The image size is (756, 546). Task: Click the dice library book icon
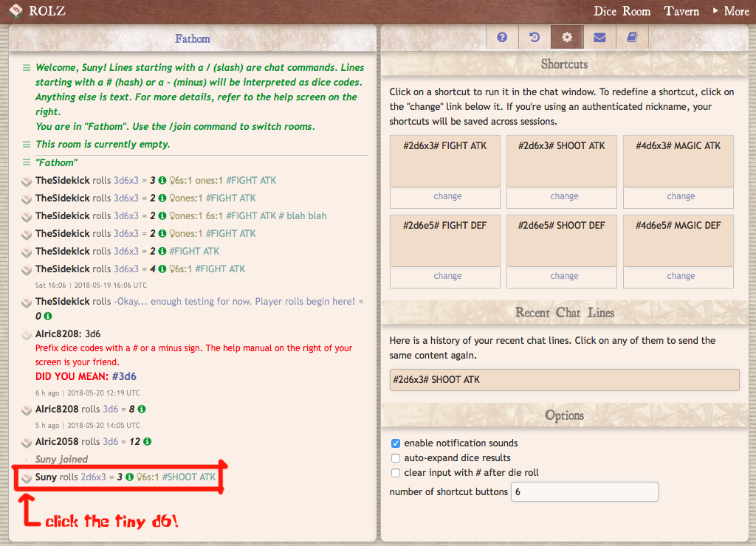point(631,36)
